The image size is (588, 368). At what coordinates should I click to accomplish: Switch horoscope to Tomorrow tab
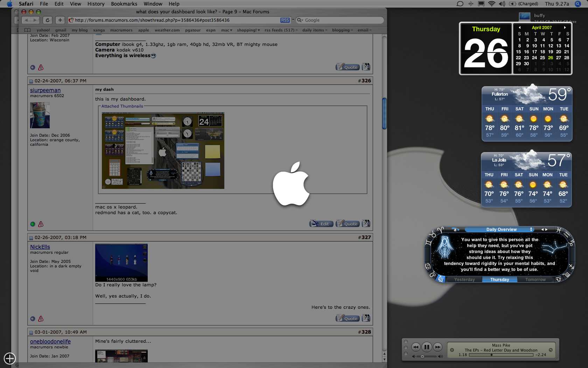click(x=535, y=280)
